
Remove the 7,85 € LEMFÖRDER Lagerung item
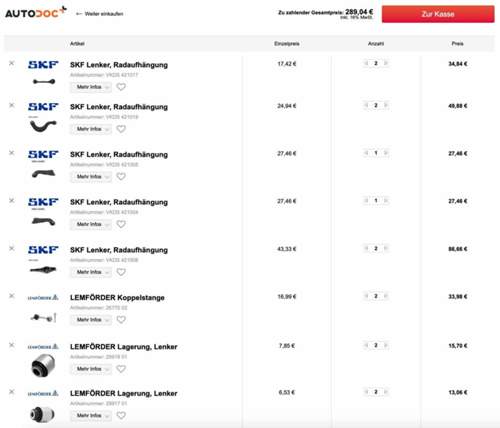click(x=12, y=345)
